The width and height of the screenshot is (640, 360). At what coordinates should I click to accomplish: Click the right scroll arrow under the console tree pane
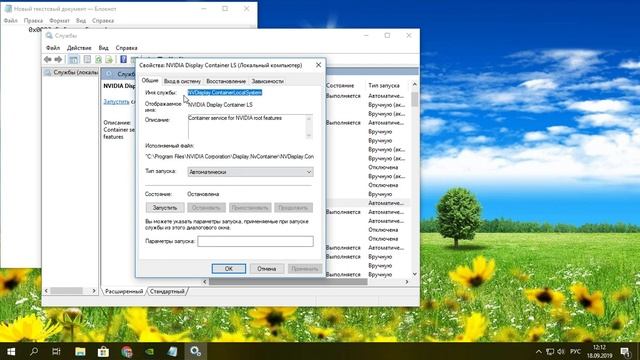(94, 291)
